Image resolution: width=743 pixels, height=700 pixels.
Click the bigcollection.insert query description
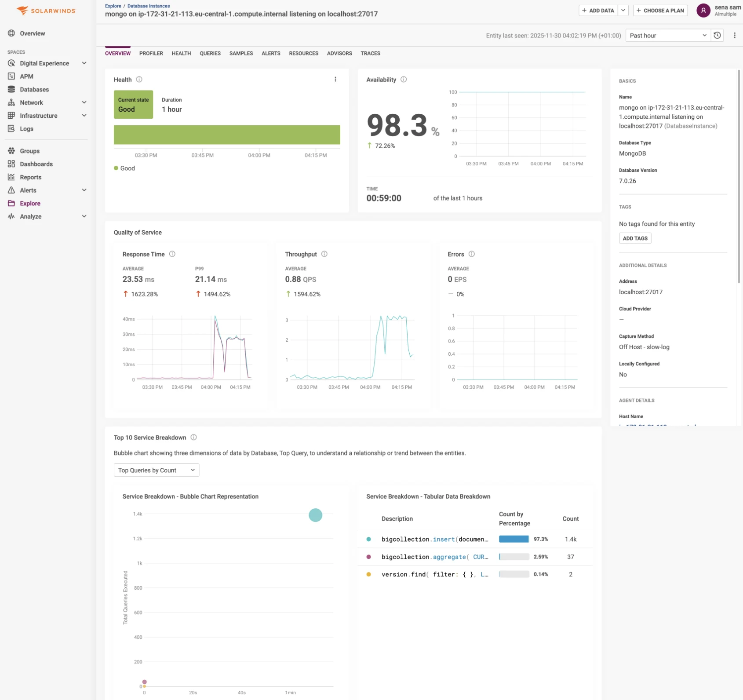click(x=435, y=539)
